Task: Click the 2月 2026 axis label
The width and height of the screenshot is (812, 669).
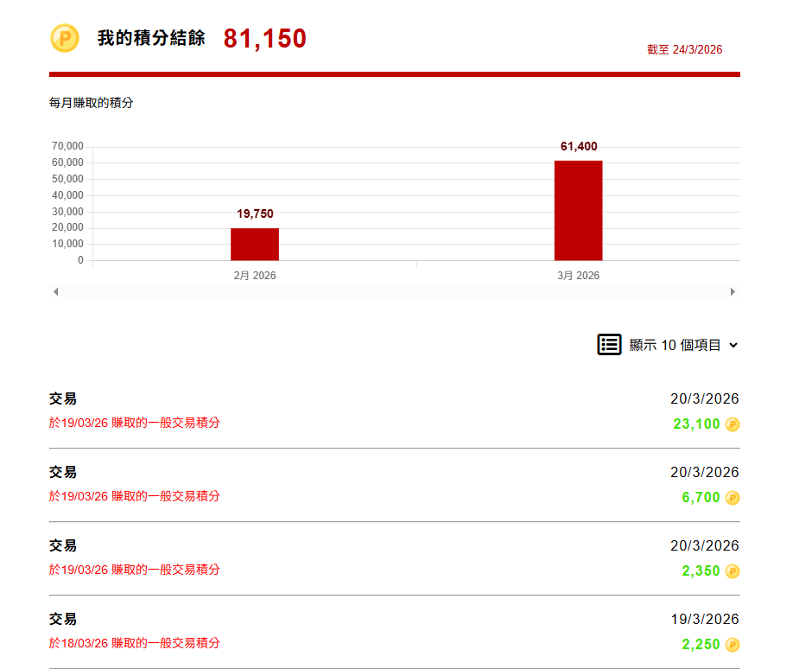Action: click(255, 275)
